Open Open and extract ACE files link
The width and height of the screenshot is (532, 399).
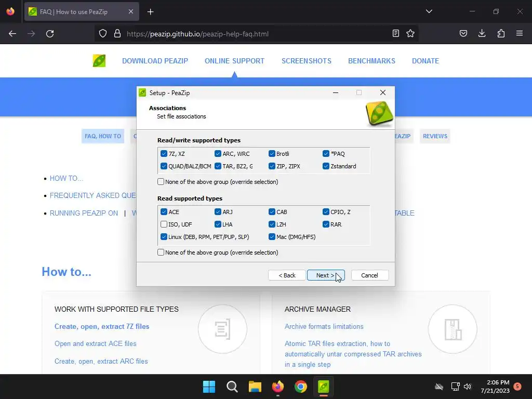tap(96, 344)
